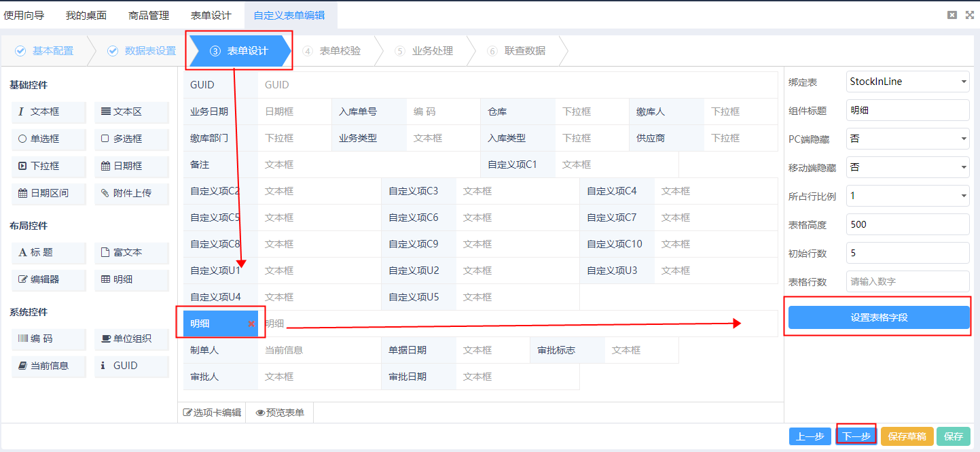
Task: Select the 自定义项C10 field
Action: click(x=679, y=244)
